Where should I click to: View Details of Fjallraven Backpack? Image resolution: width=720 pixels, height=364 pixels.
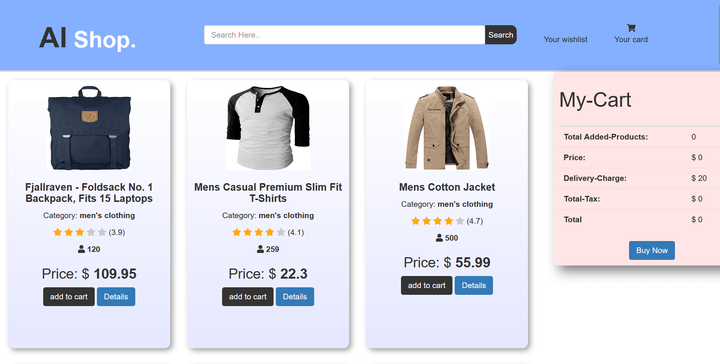(x=116, y=297)
